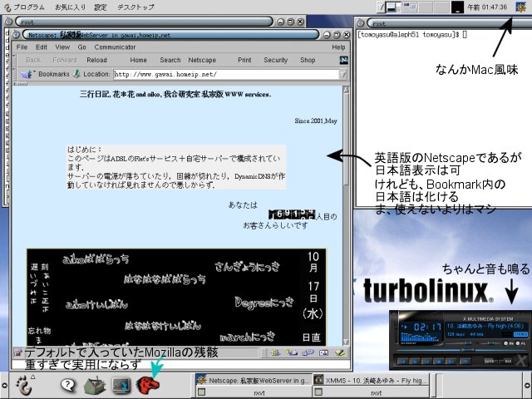Open the View menu in Netscape

(62, 47)
